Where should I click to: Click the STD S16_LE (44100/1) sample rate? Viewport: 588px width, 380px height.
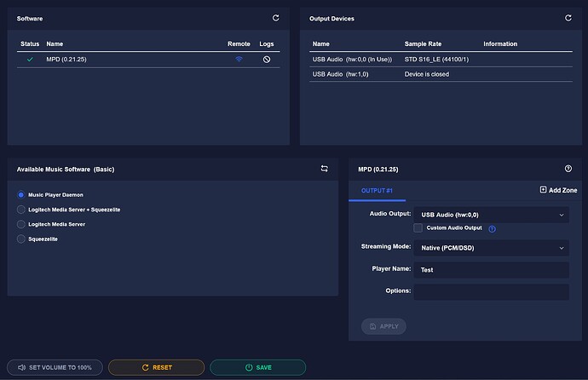[436, 59]
